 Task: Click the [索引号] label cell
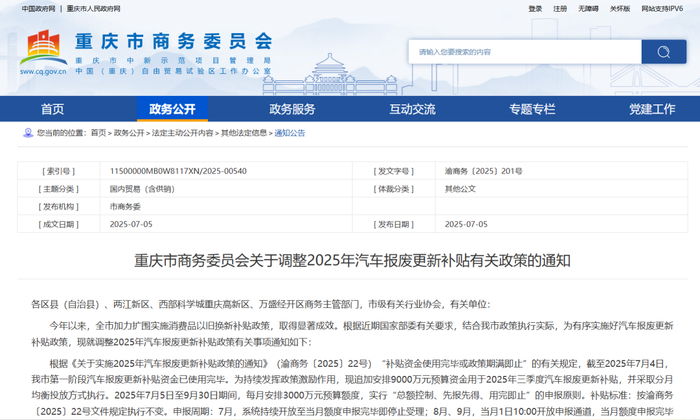click(58, 171)
